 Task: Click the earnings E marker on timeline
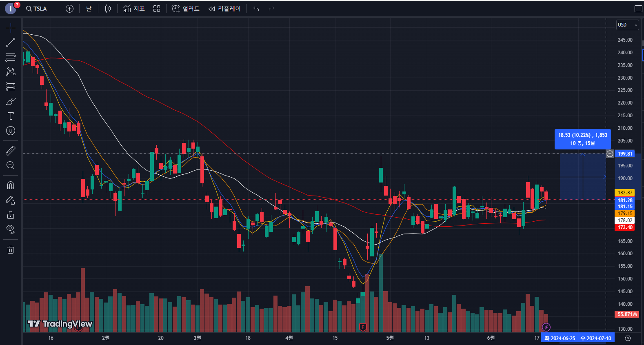pyautogui.click(x=363, y=327)
